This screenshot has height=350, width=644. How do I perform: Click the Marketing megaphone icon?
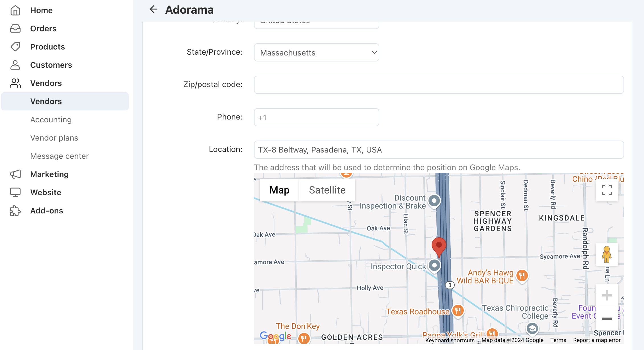click(x=15, y=174)
